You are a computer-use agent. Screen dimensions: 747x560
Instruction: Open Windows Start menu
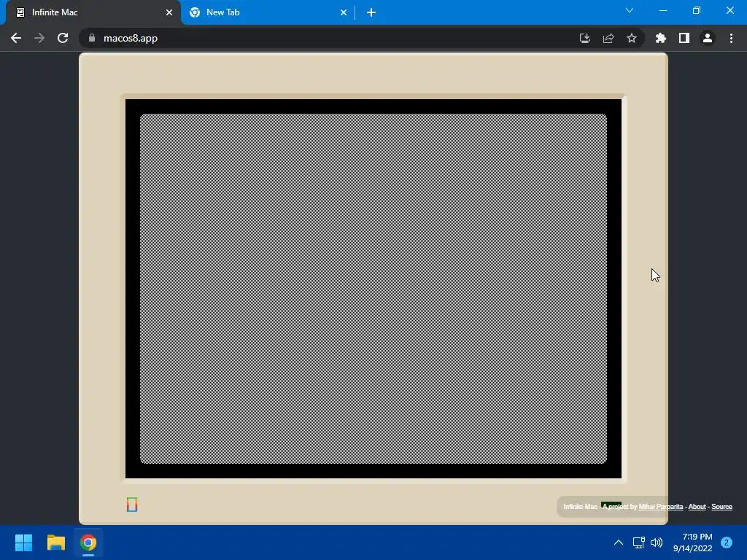coord(24,542)
